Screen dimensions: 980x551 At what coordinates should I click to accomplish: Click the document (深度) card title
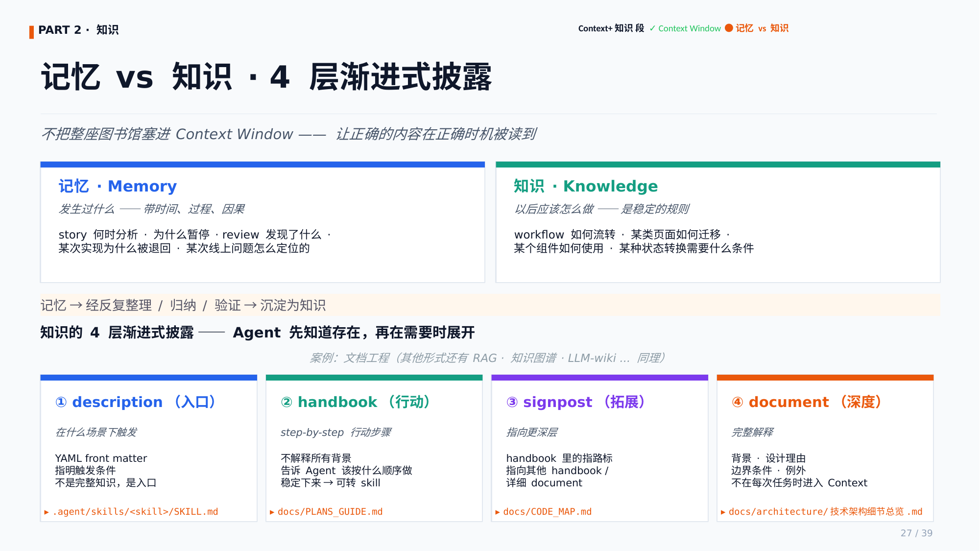click(807, 402)
